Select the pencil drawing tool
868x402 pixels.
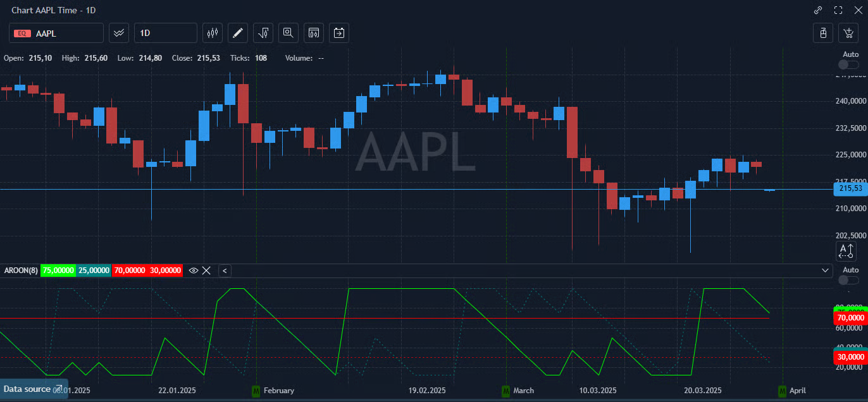point(238,33)
